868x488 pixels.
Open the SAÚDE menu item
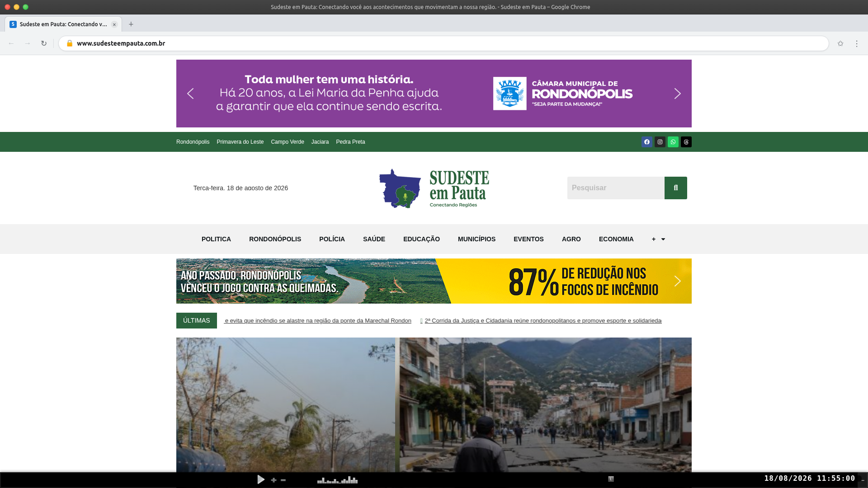pos(374,239)
